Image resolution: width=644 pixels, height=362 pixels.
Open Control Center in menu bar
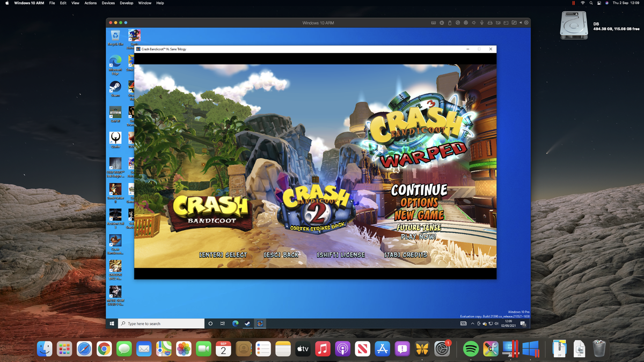(x=599, y=3)
